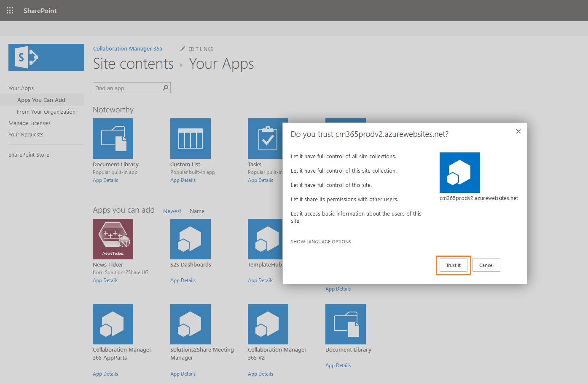Open App Details for Noteworthy Document Library
This screenshot has height=384, width=588.
(105, 180)
